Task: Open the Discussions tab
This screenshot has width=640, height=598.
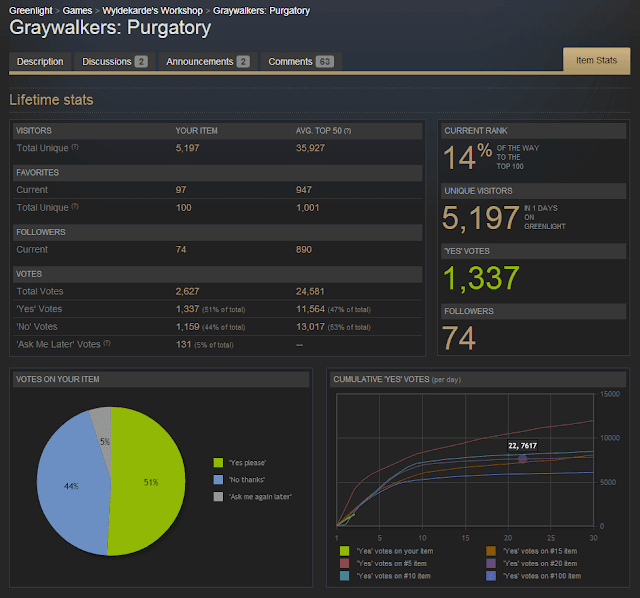Action: 115,62
